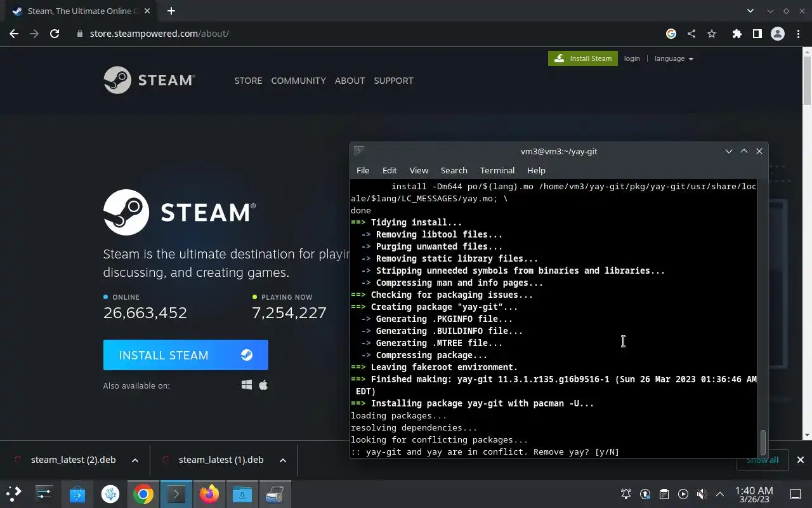This screenshot has height=508, width=812.
Task: Open the media player tray icon
Action: (x=683, y=494)
